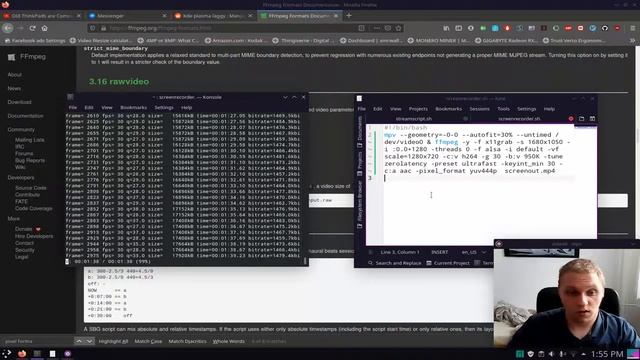Jump to previous match in Firefox find bar
The image size is (640, 360).
tap(79, 341)
